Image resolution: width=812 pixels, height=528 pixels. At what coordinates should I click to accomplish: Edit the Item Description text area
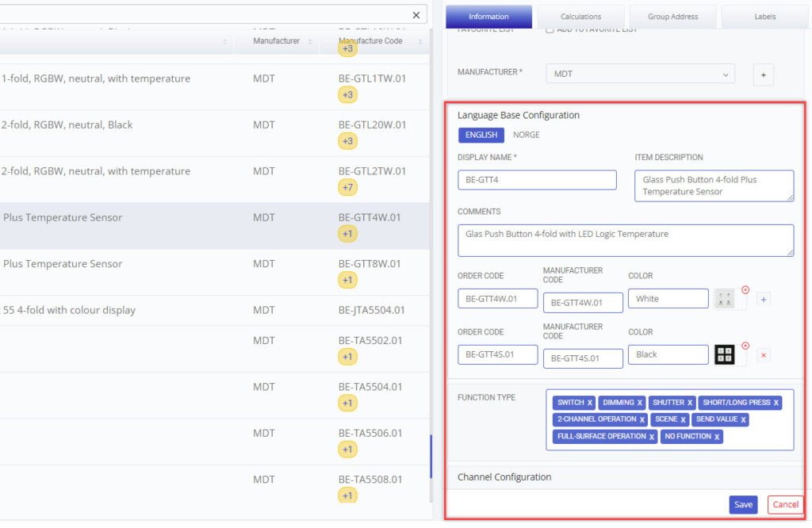pyautogui.click(x=714, y=186)
